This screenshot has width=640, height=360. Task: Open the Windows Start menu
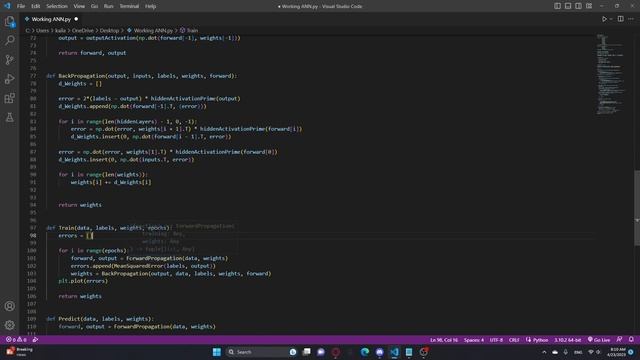pos(217,352)
